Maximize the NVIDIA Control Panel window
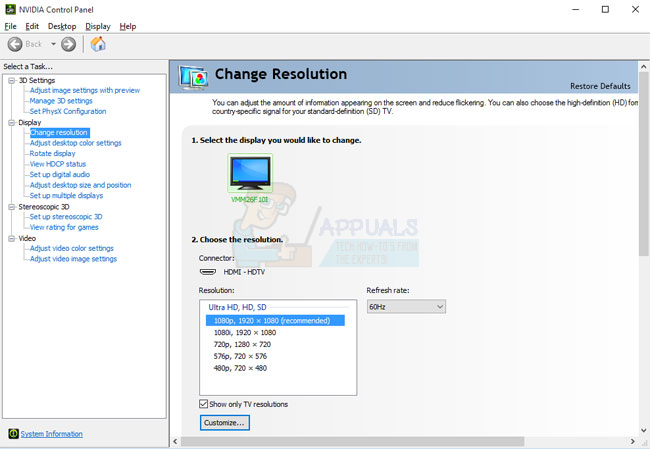This screenshot has height=449, width=650. click(605, 9)
